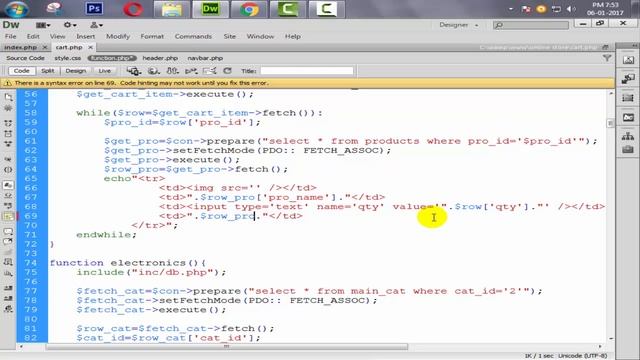Open the Assets panel icon
Image resolution: width=640 pixels, height=360 pixels.
(628, 150)
